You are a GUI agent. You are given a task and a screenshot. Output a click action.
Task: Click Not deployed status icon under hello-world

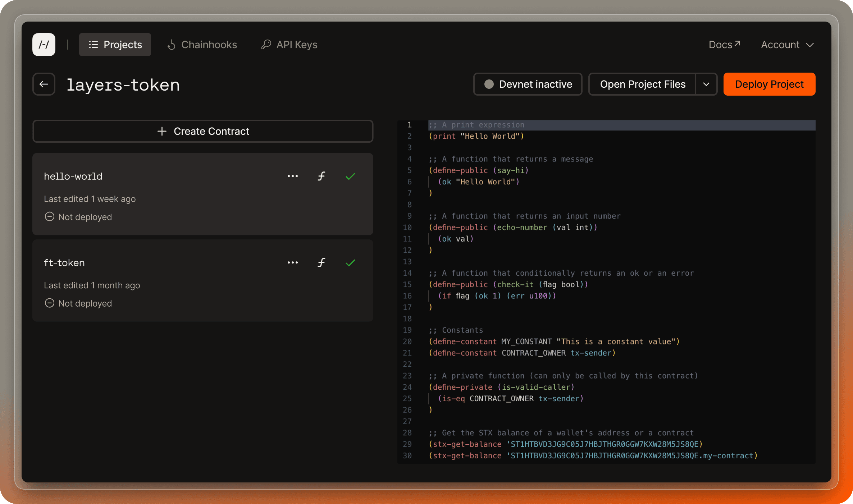tap(49, 217)
